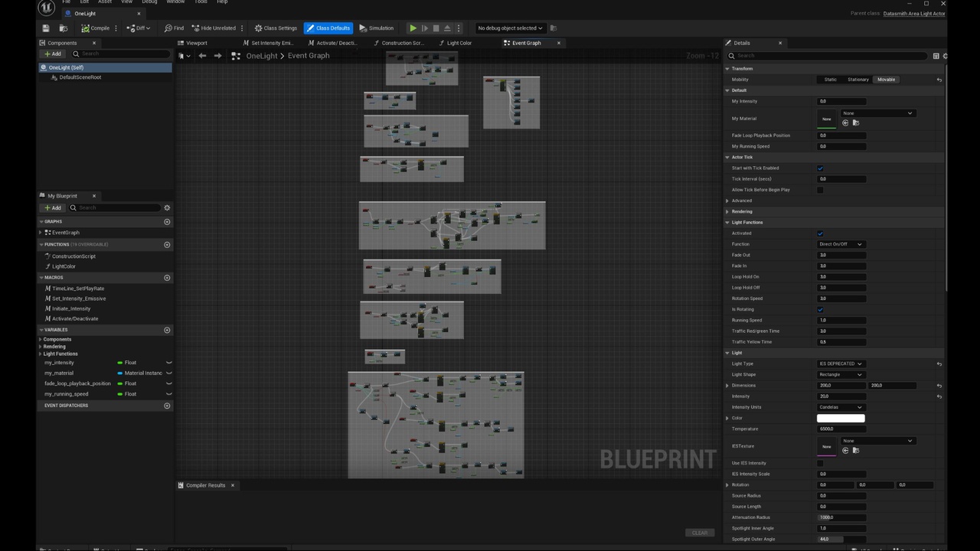Click the Add button in Components panel
This screenshot has height=551, width=980.
(x=53, y=54)
